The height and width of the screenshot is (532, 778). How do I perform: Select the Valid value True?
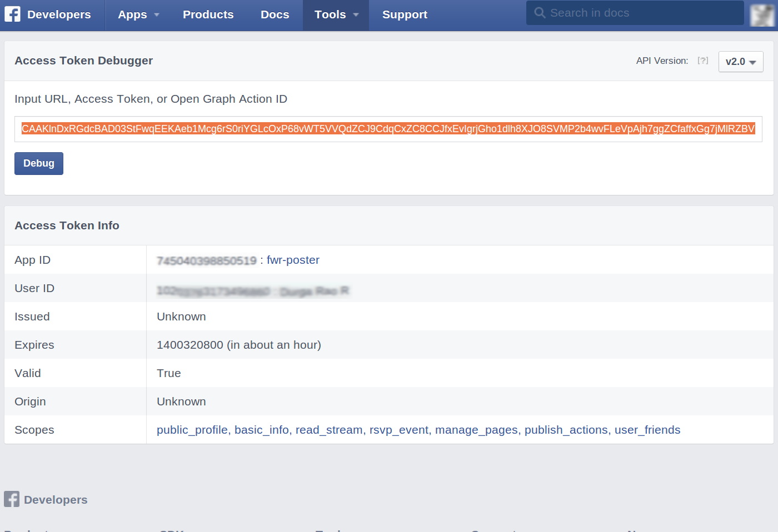point(169,373)
